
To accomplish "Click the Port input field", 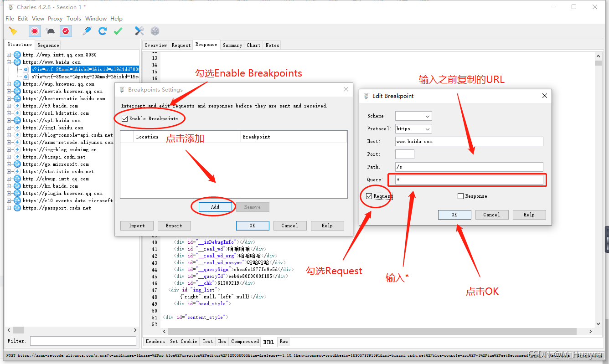I will pyautogui.click(x=405, y=154).
